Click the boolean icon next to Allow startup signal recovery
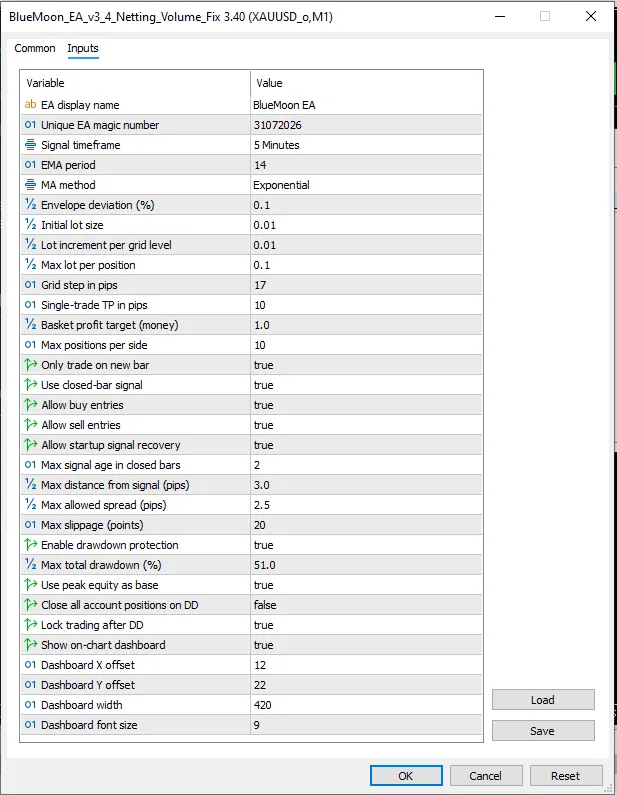This screenshot has height=795, width=617. point(30,445)
